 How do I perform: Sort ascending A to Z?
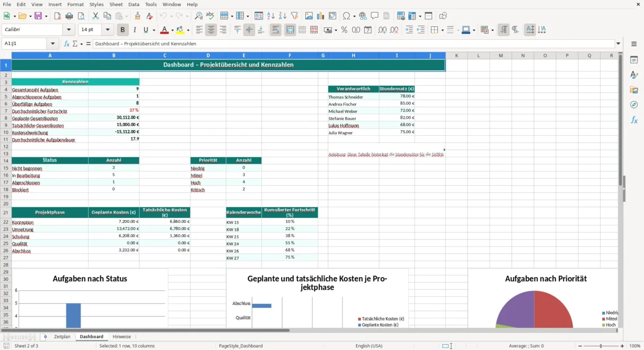[x=271, y=16]
